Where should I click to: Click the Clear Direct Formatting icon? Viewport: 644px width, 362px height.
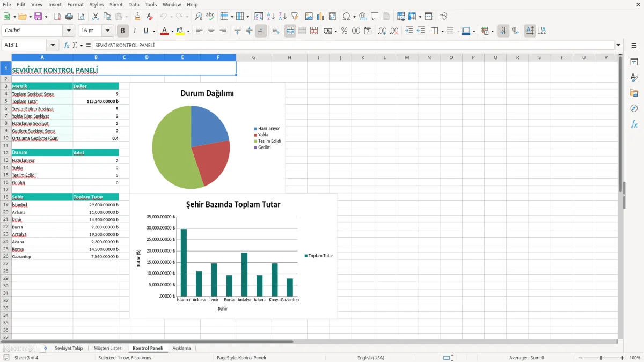click(x=149, y=17)
